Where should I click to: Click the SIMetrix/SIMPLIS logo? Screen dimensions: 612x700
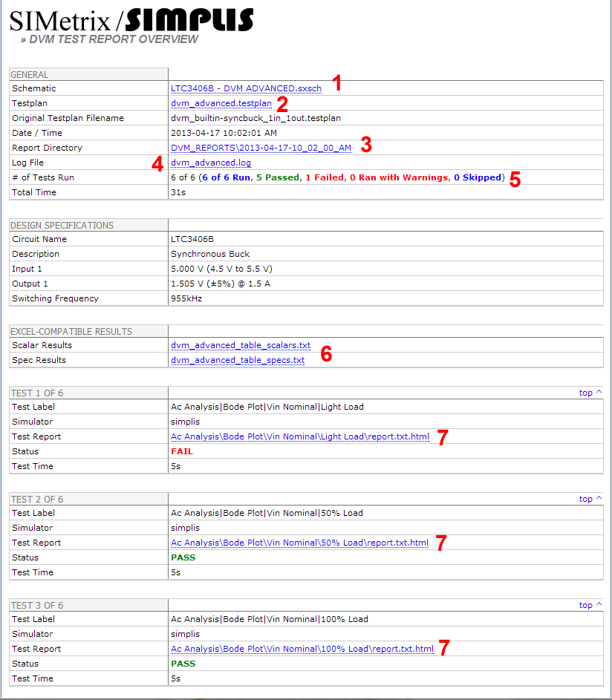pyautogui.click(x=131, y=20)
